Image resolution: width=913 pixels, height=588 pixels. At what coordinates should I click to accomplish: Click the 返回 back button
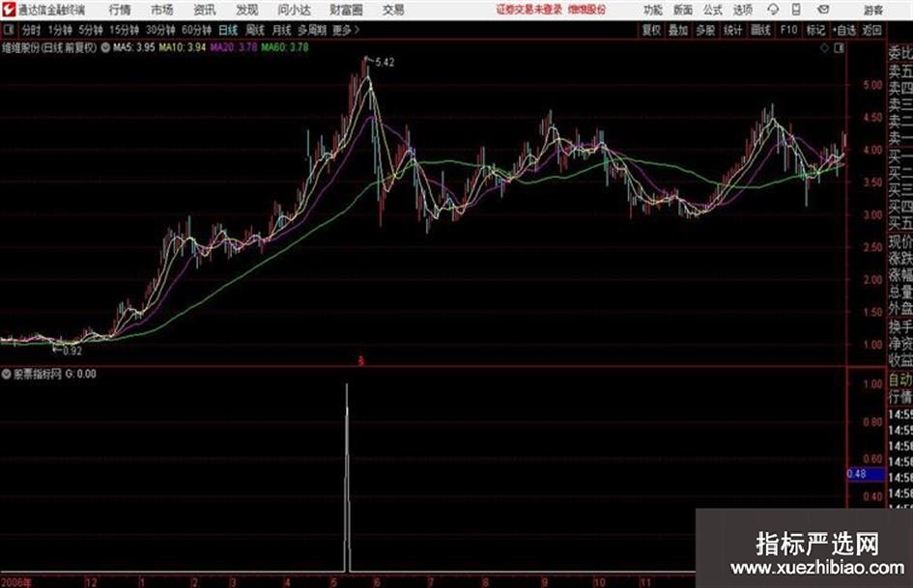(871, 30)
